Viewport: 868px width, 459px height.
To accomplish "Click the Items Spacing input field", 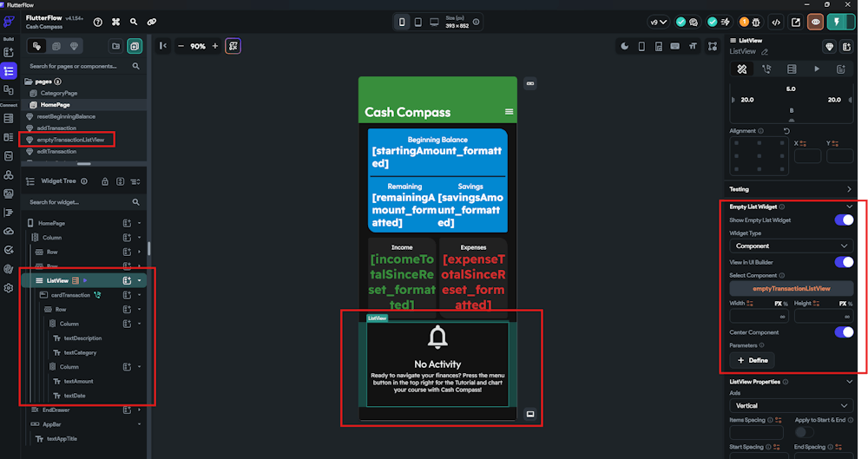I will [756, 432].
